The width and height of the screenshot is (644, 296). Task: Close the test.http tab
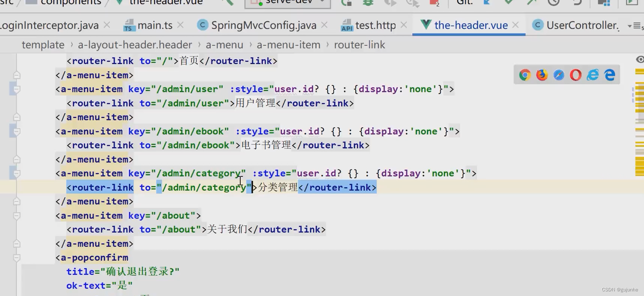tap(404, 25)
